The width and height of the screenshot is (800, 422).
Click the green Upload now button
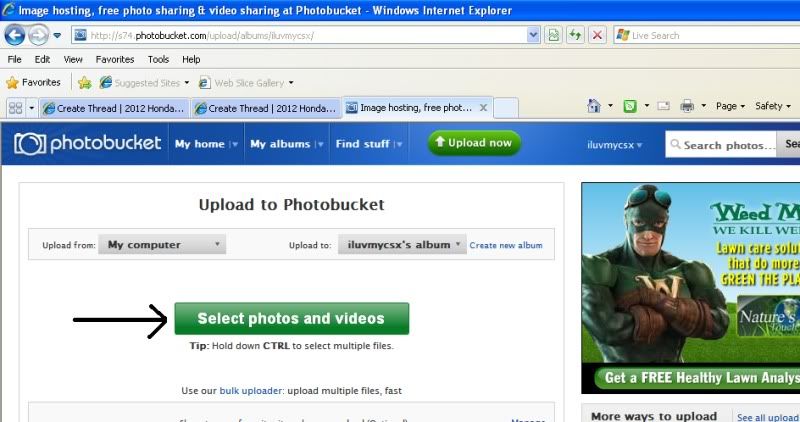(x=474, y=143)
